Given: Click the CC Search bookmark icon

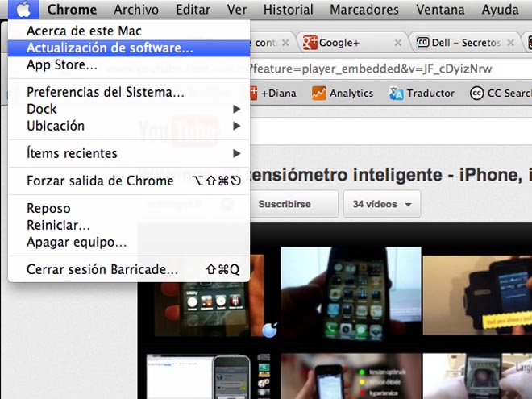Looking at the screenshot, I should 476,93.
